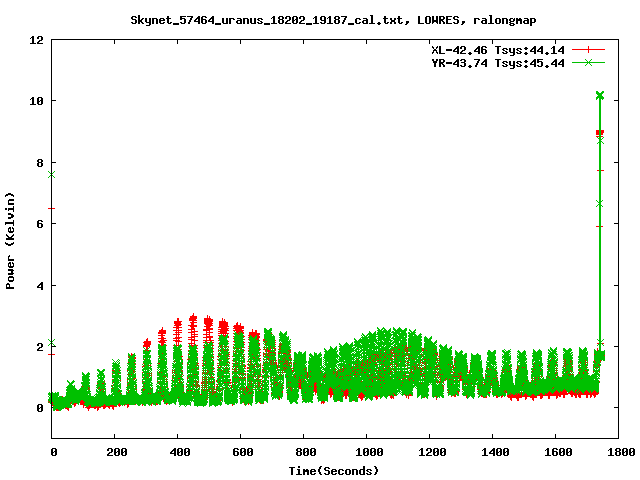The width and height of the screenshot is (640, 480).
Task: Click the x-axis tick label 1200
Action: [432, 452]
